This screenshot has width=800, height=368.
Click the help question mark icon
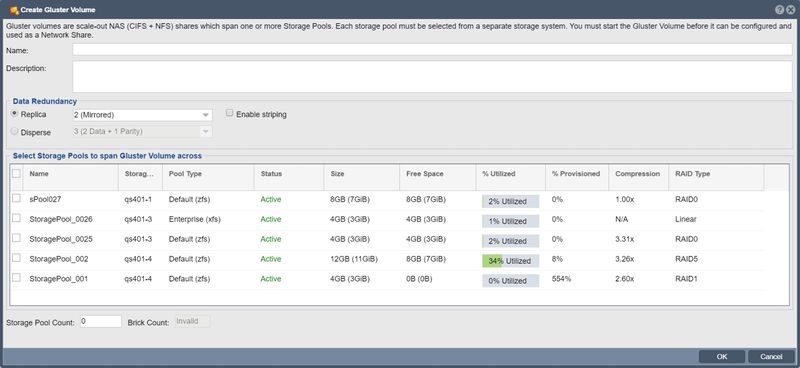[x=780, y=10]
